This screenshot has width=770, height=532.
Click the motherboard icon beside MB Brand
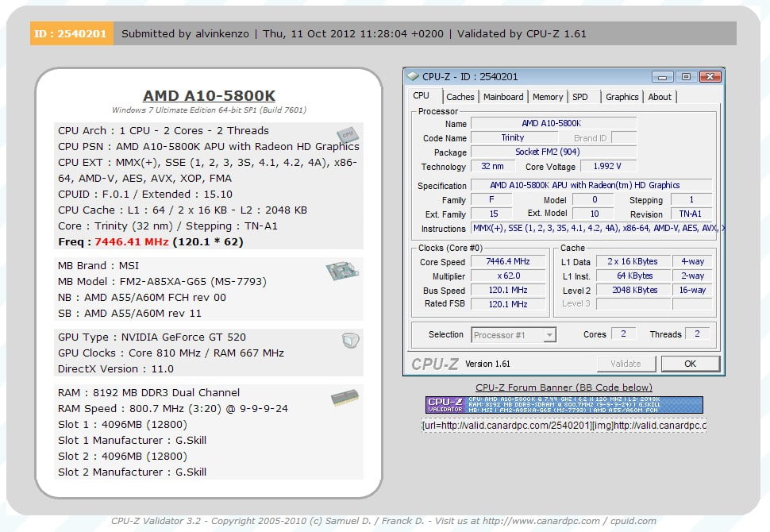coord(342,271)
